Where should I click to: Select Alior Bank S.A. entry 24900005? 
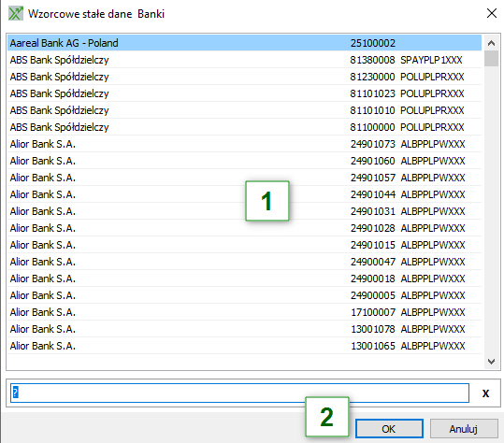[x=244, y=295]
